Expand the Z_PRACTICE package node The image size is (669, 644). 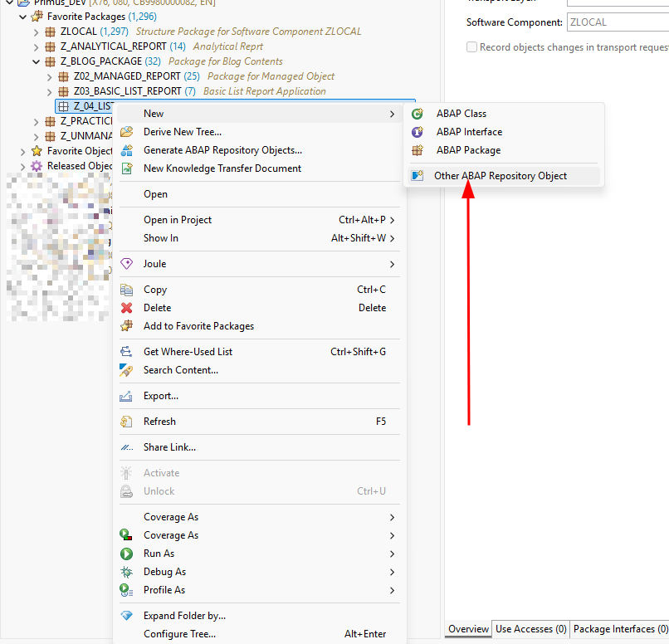click(x=37, y=121)
